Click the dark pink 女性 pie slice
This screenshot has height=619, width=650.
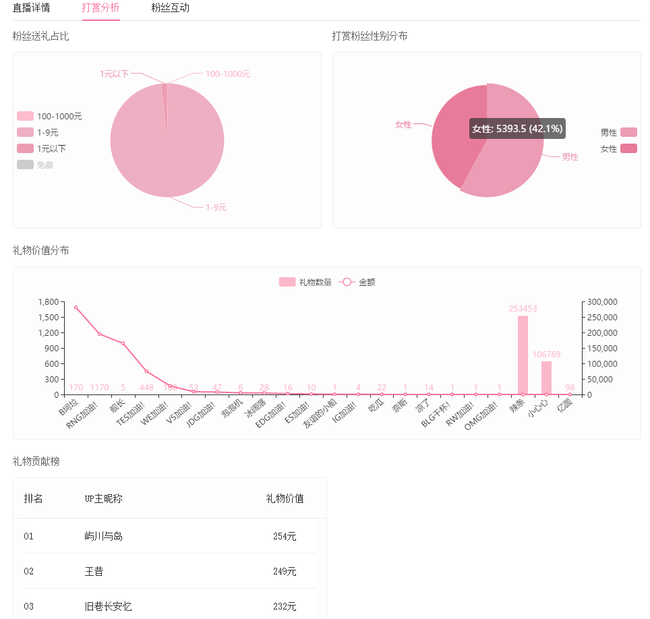click(450, 150)
